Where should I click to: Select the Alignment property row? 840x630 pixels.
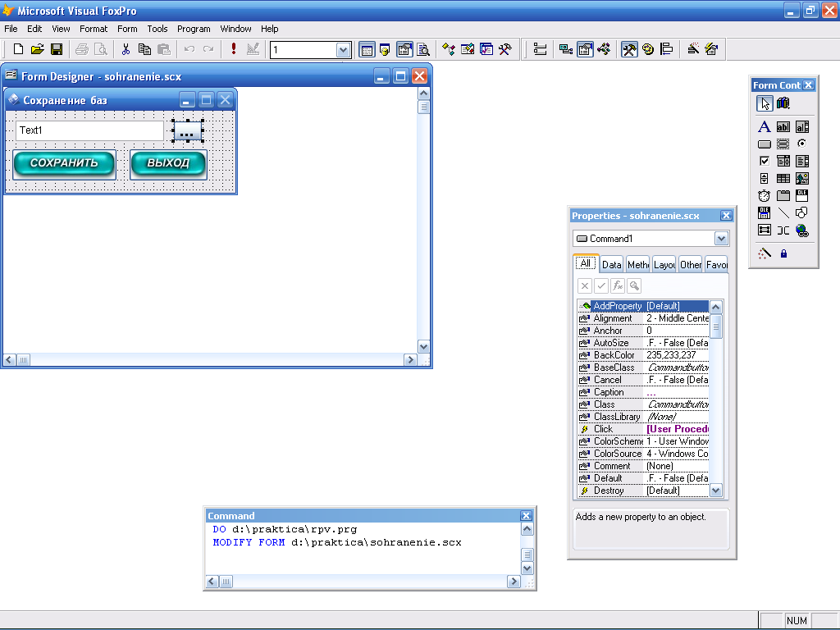643,318
